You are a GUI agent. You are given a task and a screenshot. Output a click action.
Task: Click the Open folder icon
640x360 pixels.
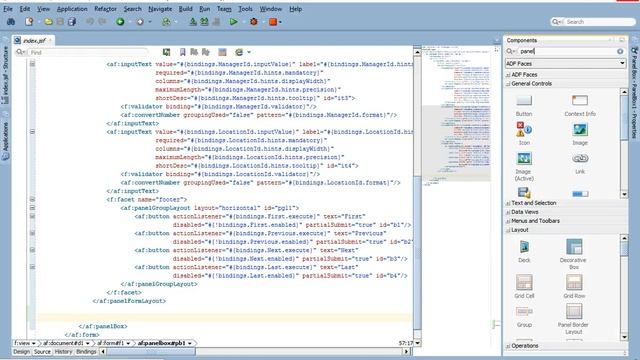[x=48, y=22]
